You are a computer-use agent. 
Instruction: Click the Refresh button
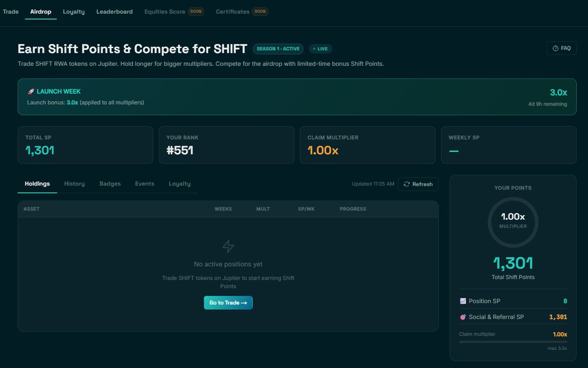(418, 184)
